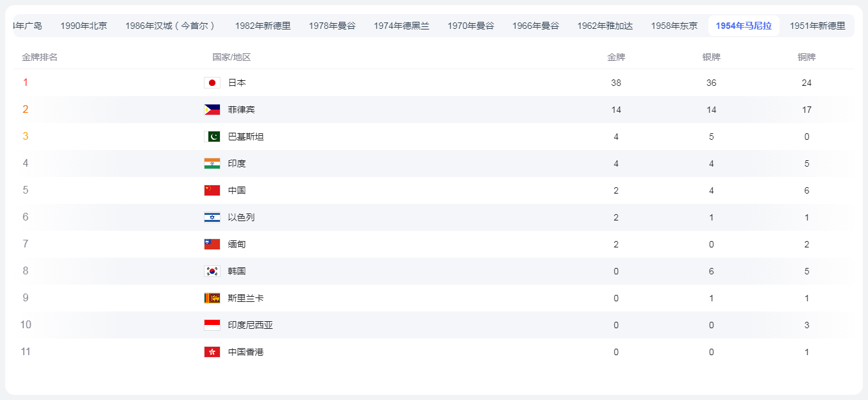Click the 国家/地区 column header
Viewport: 868px width, 400px height.
[x=231, y=57]
